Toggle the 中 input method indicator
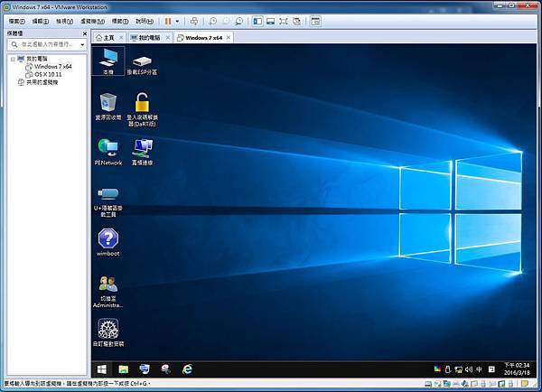The height and width of the screenshot is (392, 542). (x=479, y=369)
